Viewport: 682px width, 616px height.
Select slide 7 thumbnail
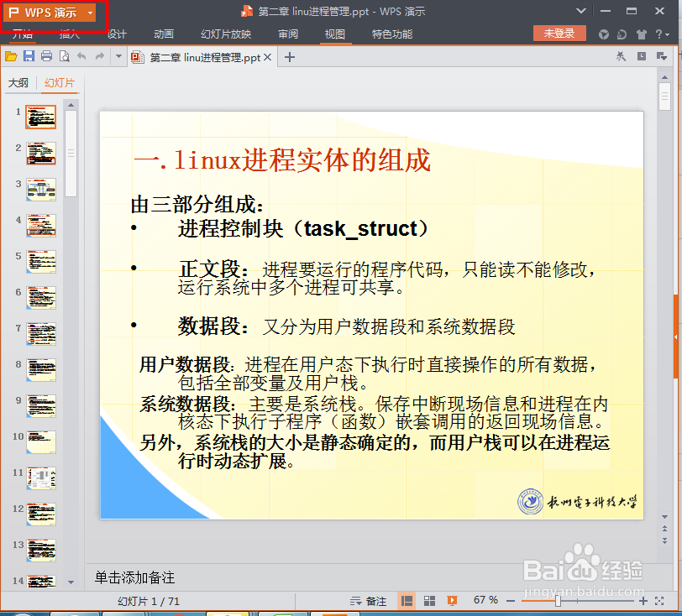[41, 334]
